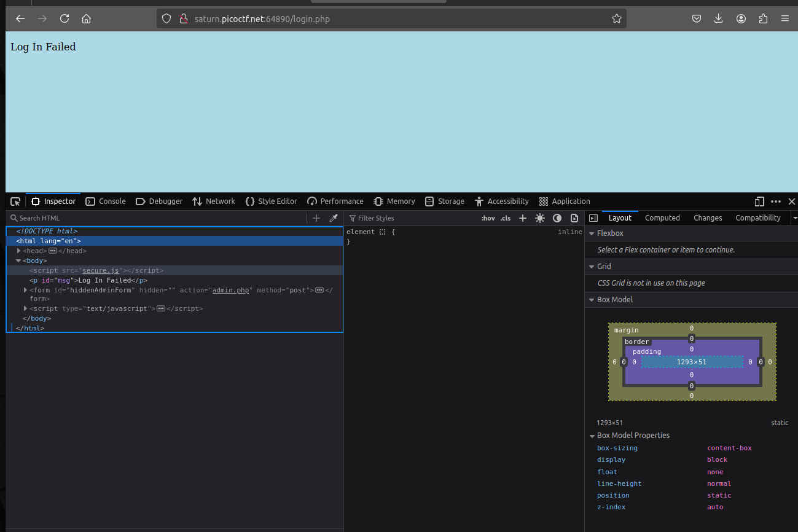Open the secure.js script link
The width and height of the screenshot is (798, 532).
pos(101,270)
